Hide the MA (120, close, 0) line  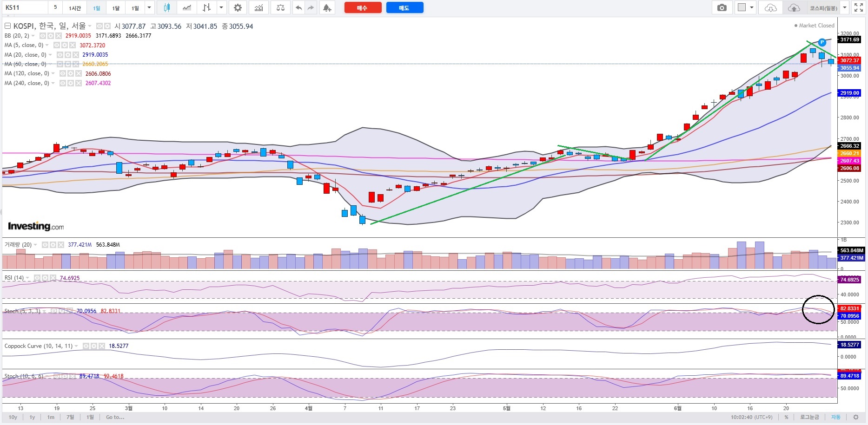tap(63, 73)
